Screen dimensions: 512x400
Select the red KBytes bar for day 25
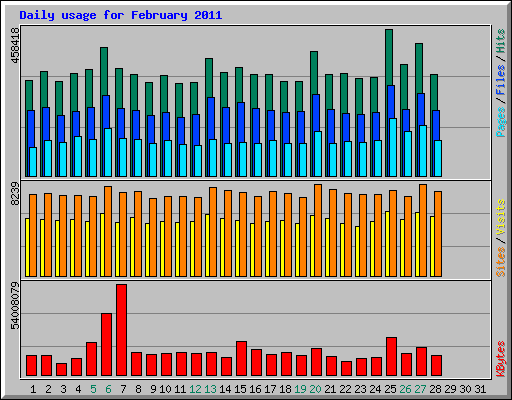pos(391,357)
